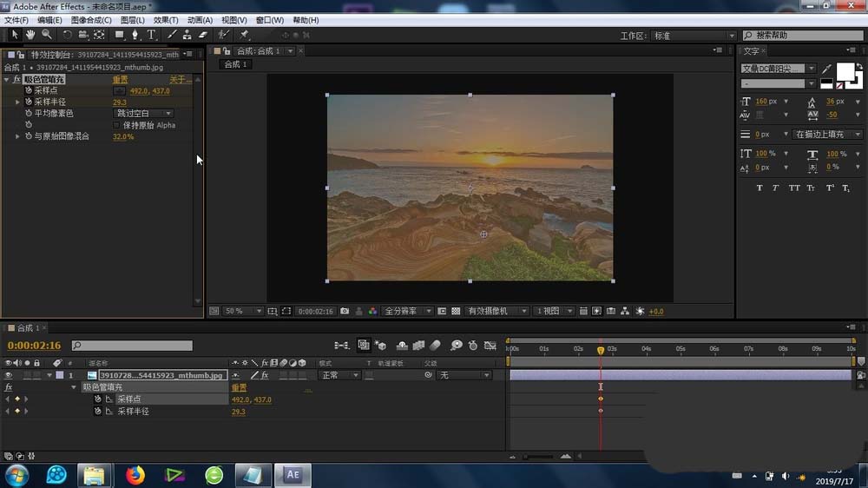Activate the Type (T) tool

click(151, 35)
